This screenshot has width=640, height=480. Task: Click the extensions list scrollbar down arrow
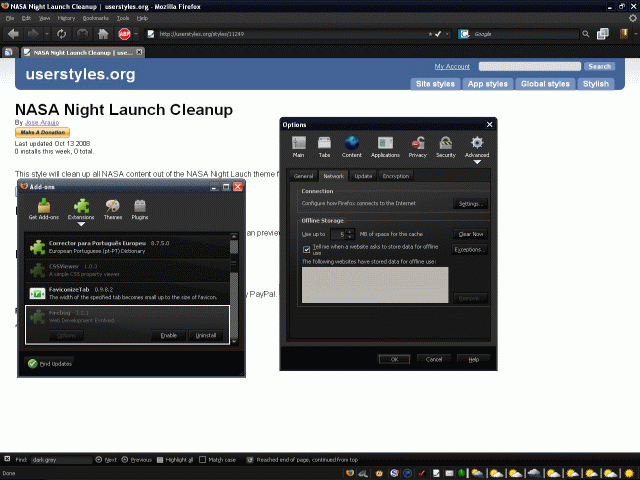pyautogui.click(x=234, y=342)
